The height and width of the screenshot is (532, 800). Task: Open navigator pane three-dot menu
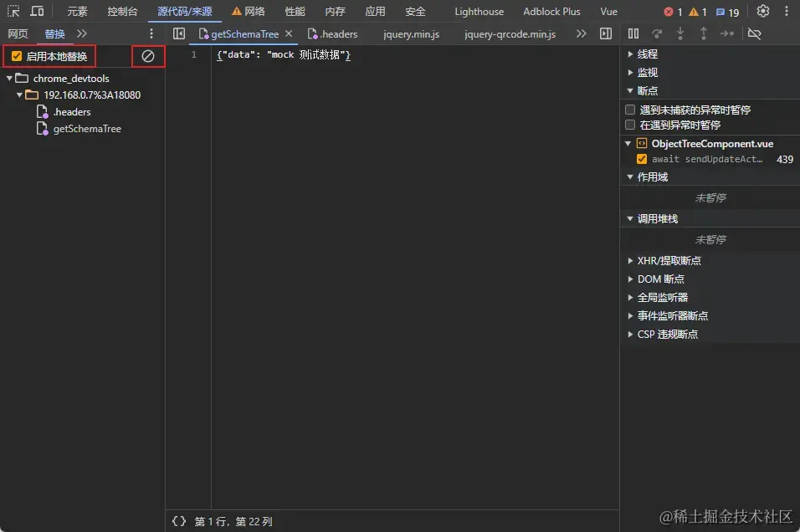point(151,33)
